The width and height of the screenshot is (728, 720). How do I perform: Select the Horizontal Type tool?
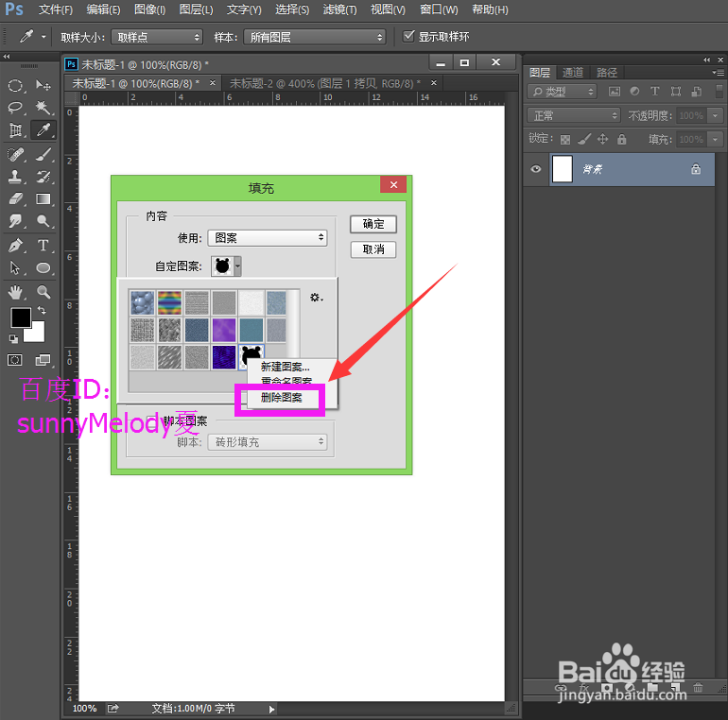(x=43, y=246)
